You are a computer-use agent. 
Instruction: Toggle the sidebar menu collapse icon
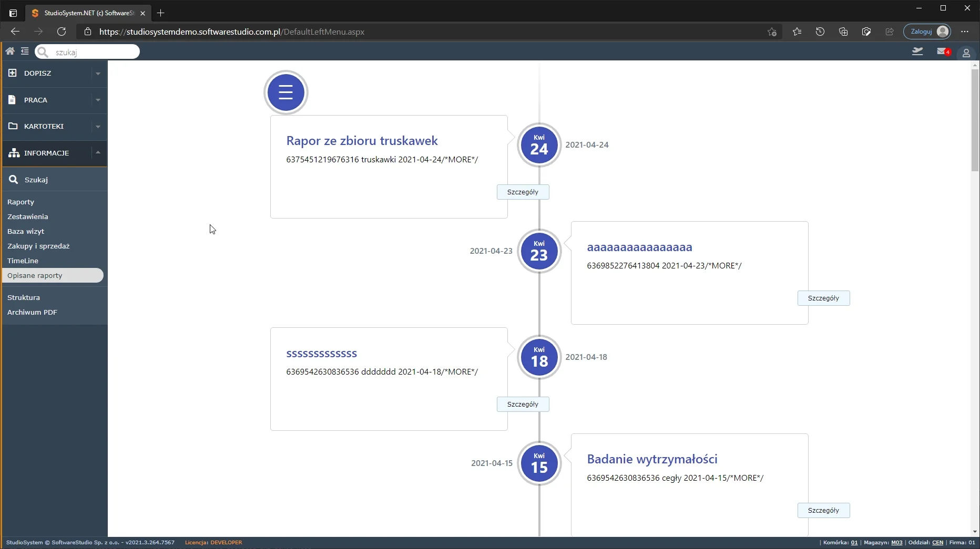(25, 51)
